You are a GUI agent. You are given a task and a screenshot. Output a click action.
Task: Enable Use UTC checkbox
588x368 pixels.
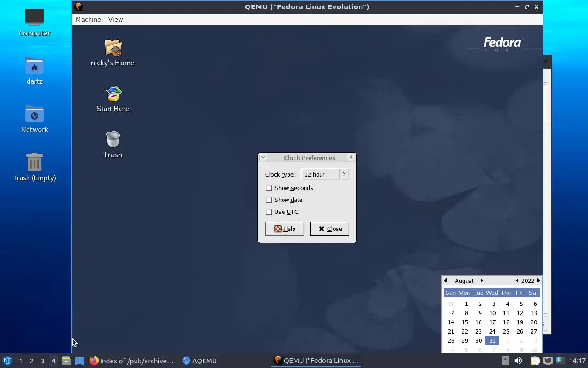pyautogui.click(x=269, y=212)
